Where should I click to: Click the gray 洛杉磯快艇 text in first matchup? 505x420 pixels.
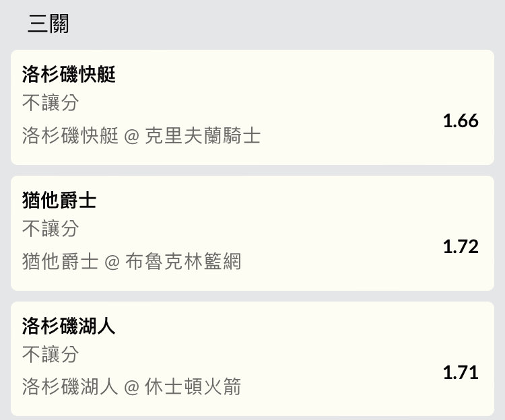[x=70, y=136]
